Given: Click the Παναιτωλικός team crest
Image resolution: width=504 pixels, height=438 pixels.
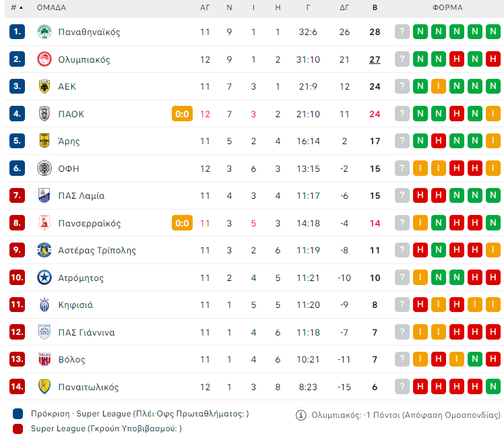Looking at the screenshot, I should point(44,387).
